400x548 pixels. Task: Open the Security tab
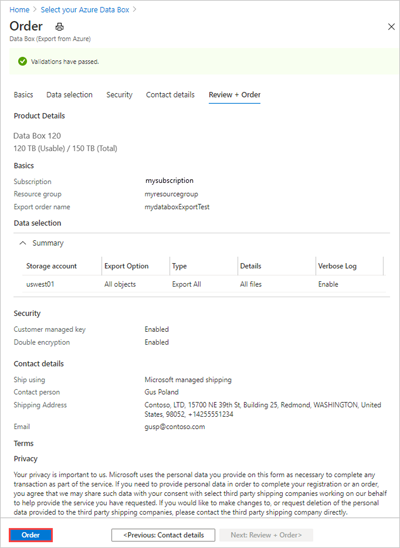(119, 95)
